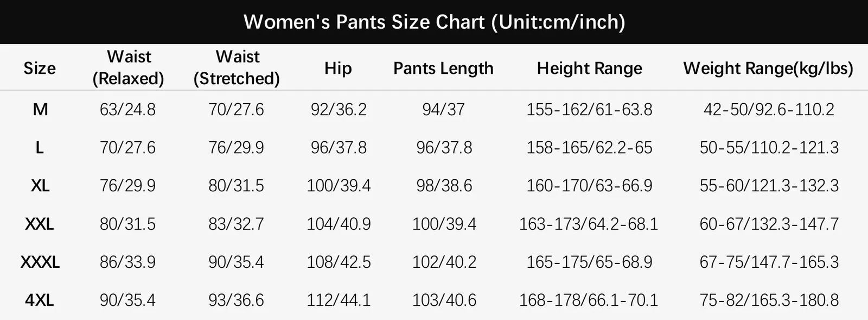Select the 75-82/165.3-180.8 weight range cell
The height and width of the screenshot is (320, 868).
[x=769, y=300]
